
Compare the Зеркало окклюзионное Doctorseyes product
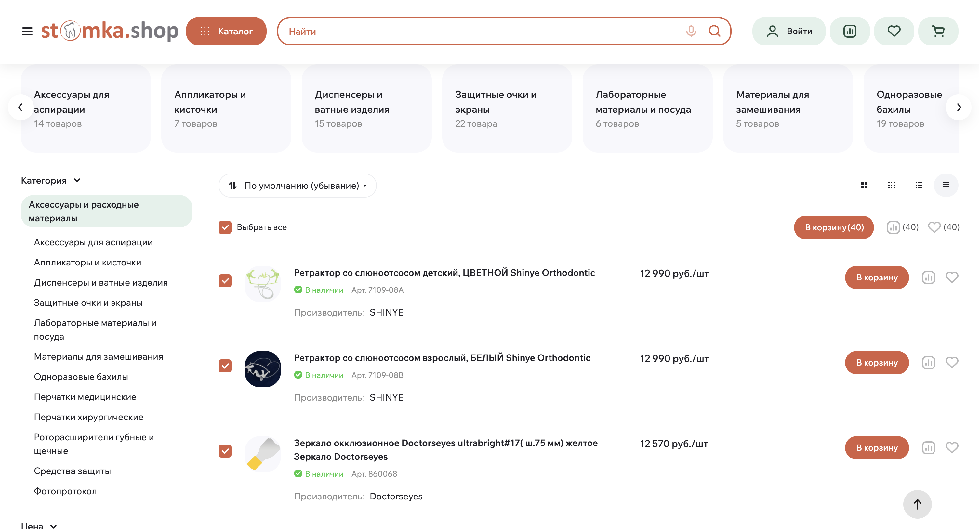point(928,448)
